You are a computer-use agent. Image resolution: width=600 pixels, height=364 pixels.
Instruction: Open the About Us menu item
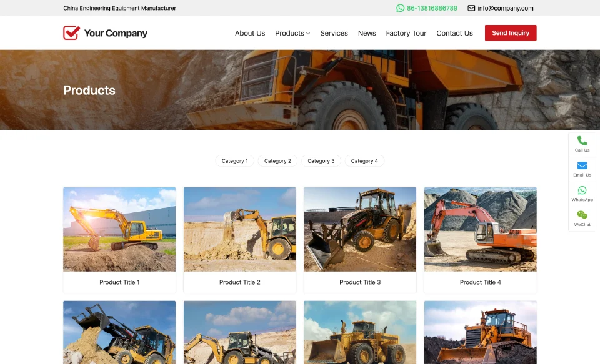[x=250, y=33]
